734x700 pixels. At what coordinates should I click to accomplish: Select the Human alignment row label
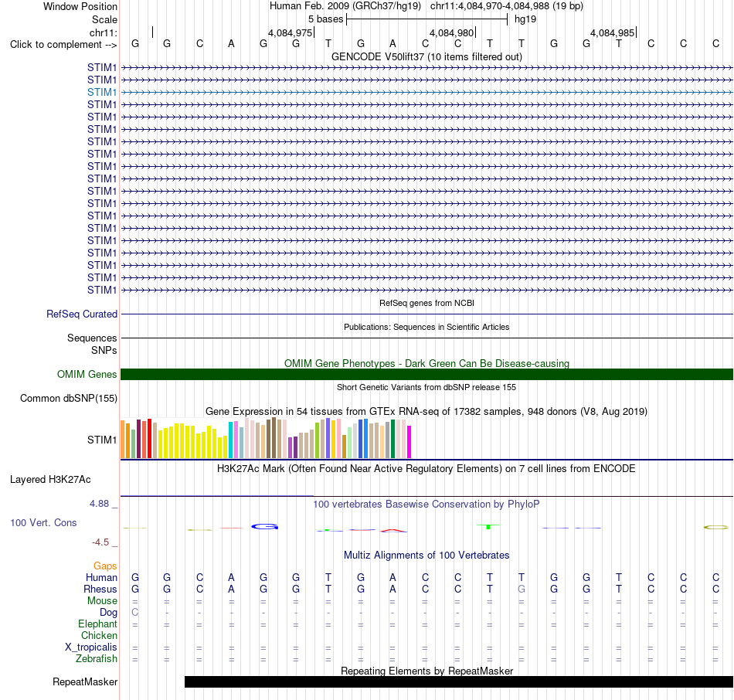(x=101, y=578)
